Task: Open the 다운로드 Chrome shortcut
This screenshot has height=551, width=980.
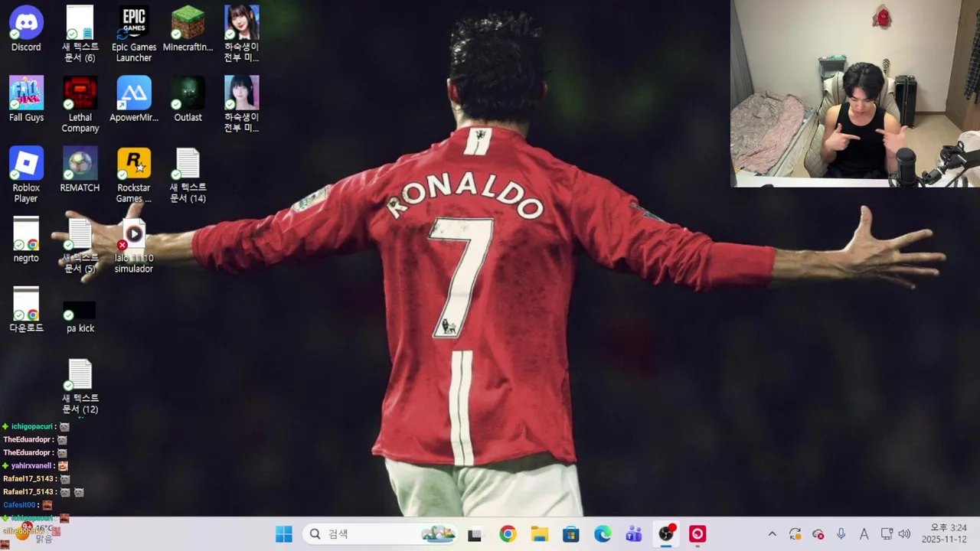Action: tap(26, 310)
